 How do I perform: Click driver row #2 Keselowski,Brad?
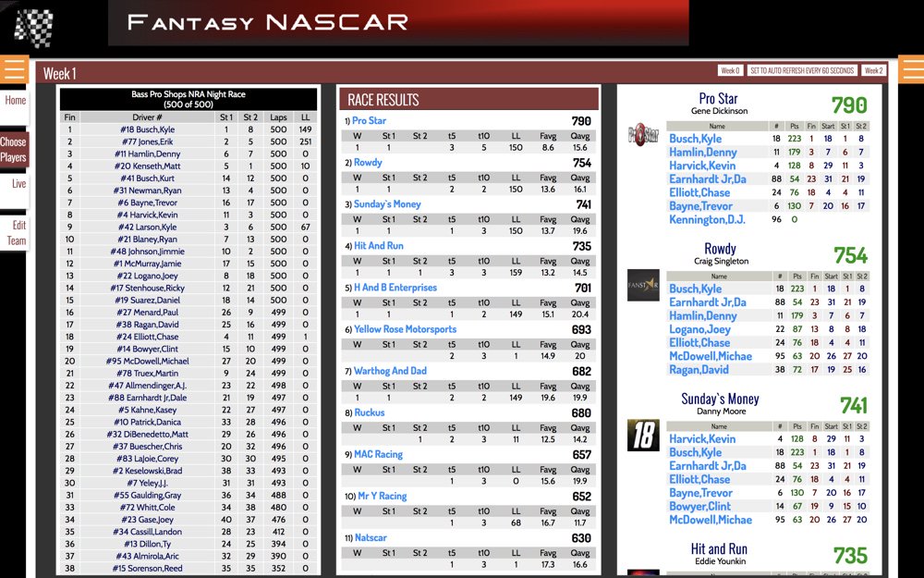[188, 471]
